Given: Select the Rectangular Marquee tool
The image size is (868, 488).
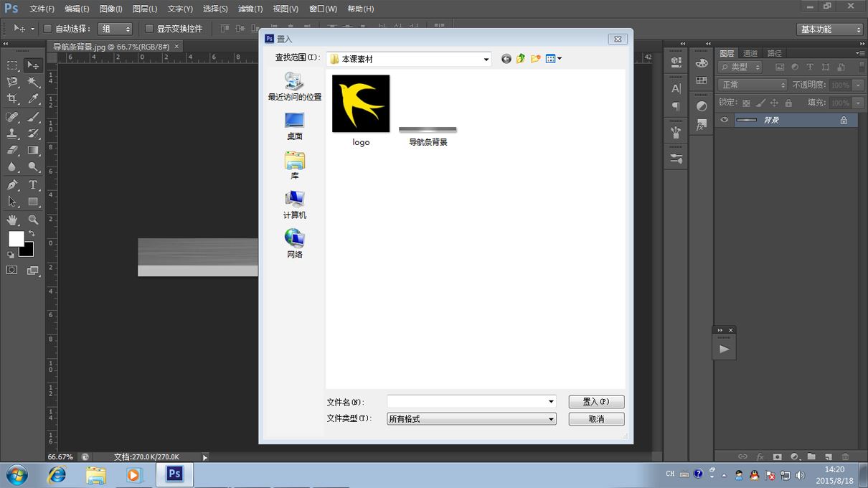Looking at the screenshot, I should click(x=12, y=65).
